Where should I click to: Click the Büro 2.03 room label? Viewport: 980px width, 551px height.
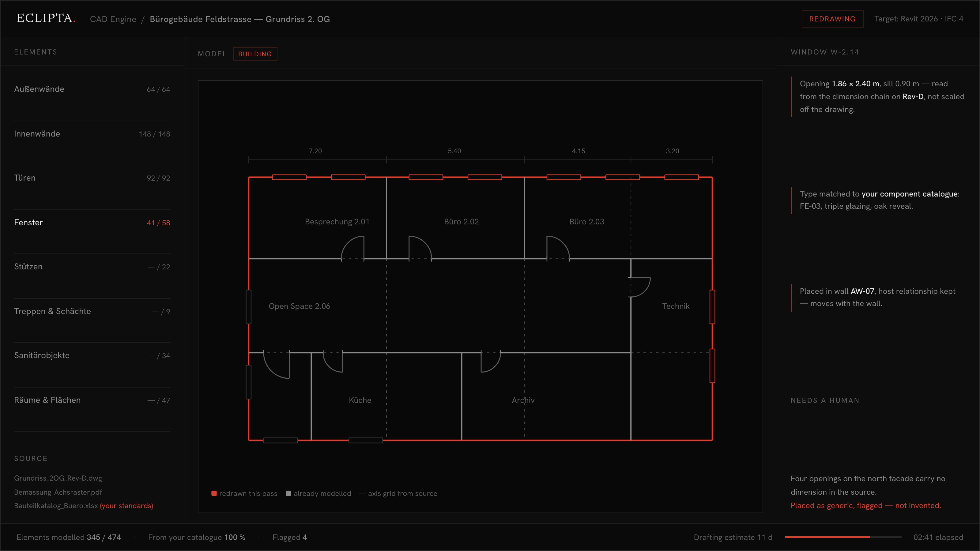tap(587, 222)
